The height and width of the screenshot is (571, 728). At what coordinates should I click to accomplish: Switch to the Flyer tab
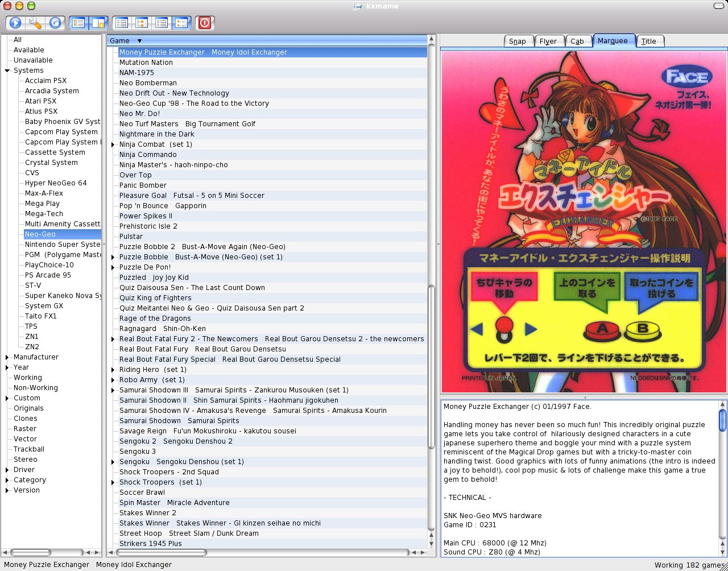click(x=549, y=41)
